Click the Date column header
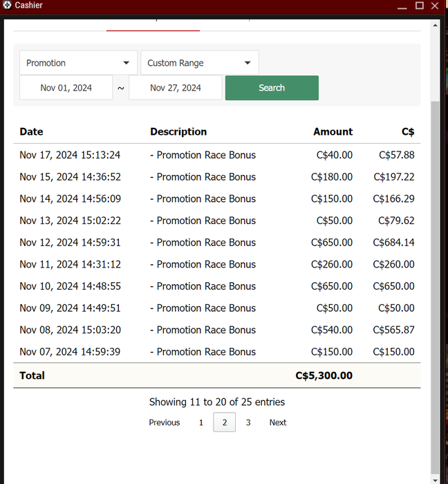This screenshot has height=484, width=448. pyautogui.click(x=31, y=131)
